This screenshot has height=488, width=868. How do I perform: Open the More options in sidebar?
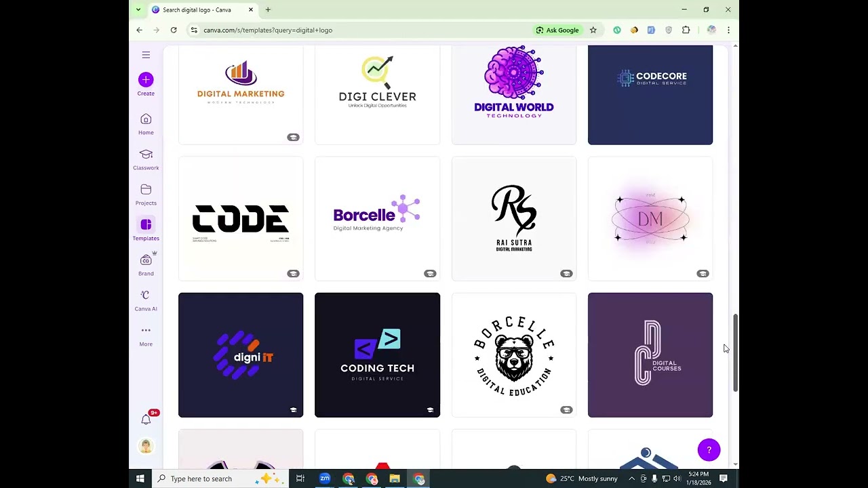pos(146,336)
